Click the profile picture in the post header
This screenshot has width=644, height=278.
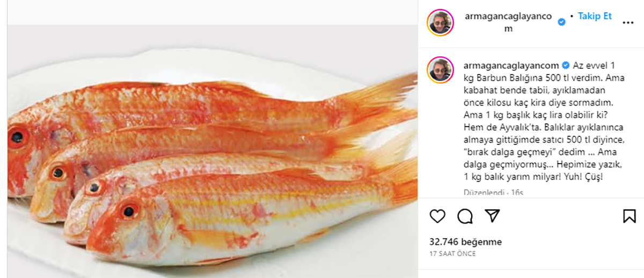click(440, 23)
